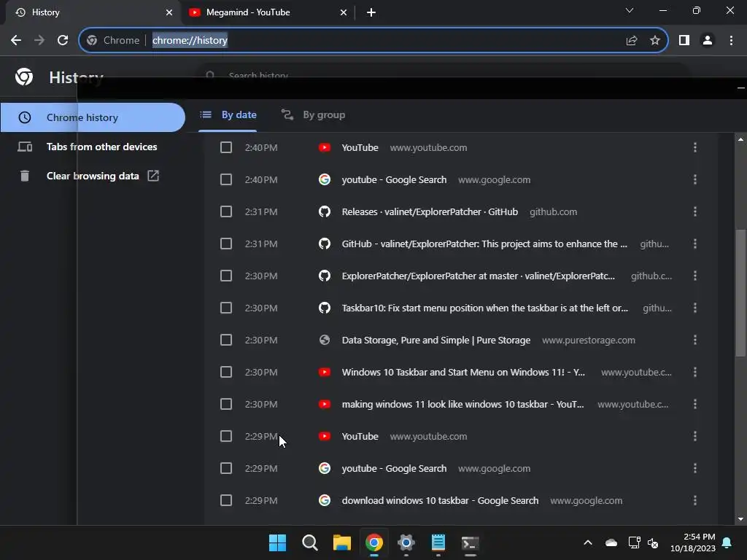This screenshot has height=560, width=747.
Task: Click the Chrome logo beside the History title
Action: click(24, 77)
